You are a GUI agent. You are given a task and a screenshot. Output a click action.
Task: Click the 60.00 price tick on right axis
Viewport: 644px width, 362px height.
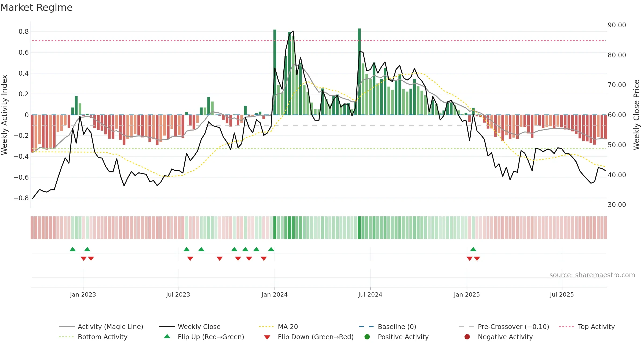coord(617,115)
